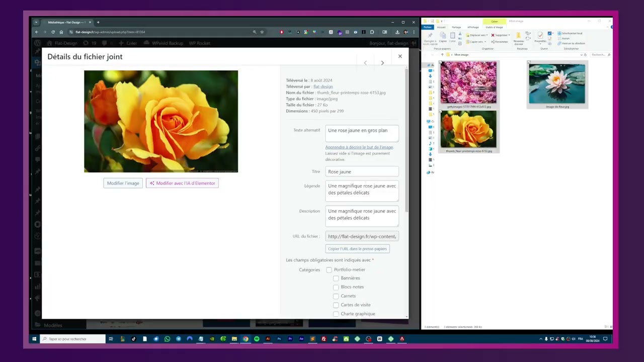This screenshot has width=644, height=362.
Task: Go back in Chrome browser
Action: click(36, 32)
